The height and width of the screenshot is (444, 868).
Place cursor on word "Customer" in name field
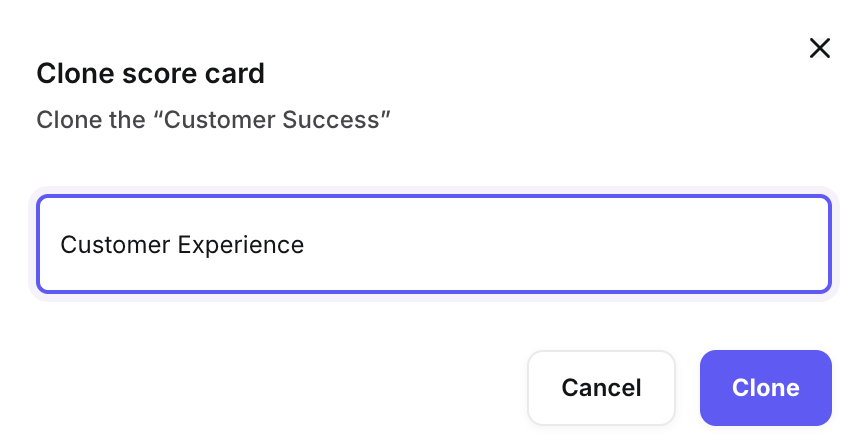(115, 244)
